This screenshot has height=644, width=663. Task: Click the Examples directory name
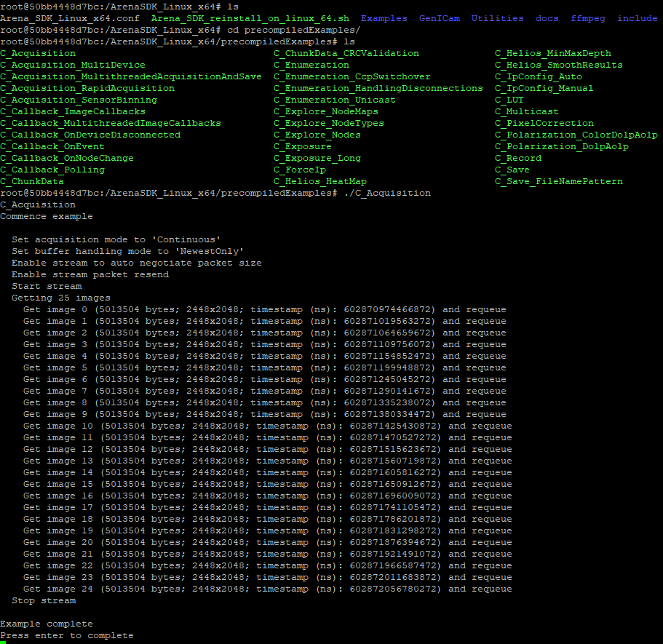pyautogui.click(x=384, y=18)
